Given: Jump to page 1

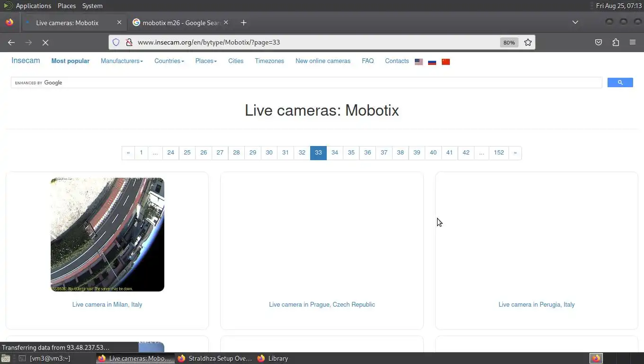Looking at the screenshot, I should (x=141, y=153).
